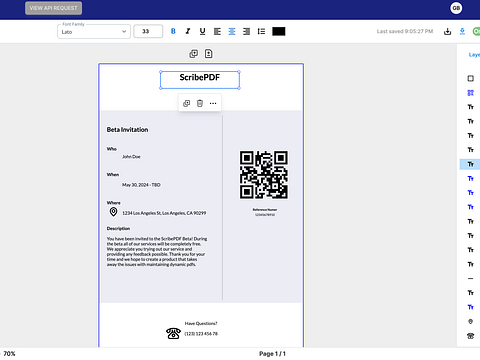
Task: Open the GB user avatar menu
Action: tap(456, 8)
